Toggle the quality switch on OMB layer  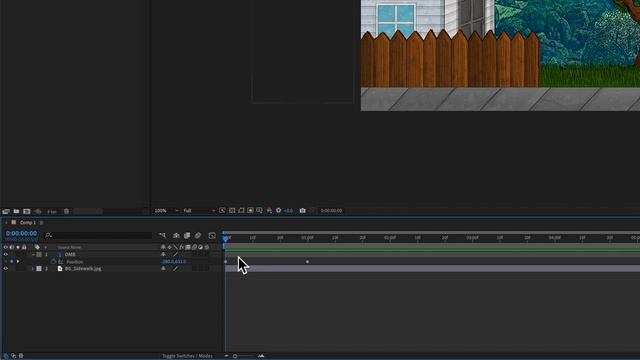click(x=176, y=255)
